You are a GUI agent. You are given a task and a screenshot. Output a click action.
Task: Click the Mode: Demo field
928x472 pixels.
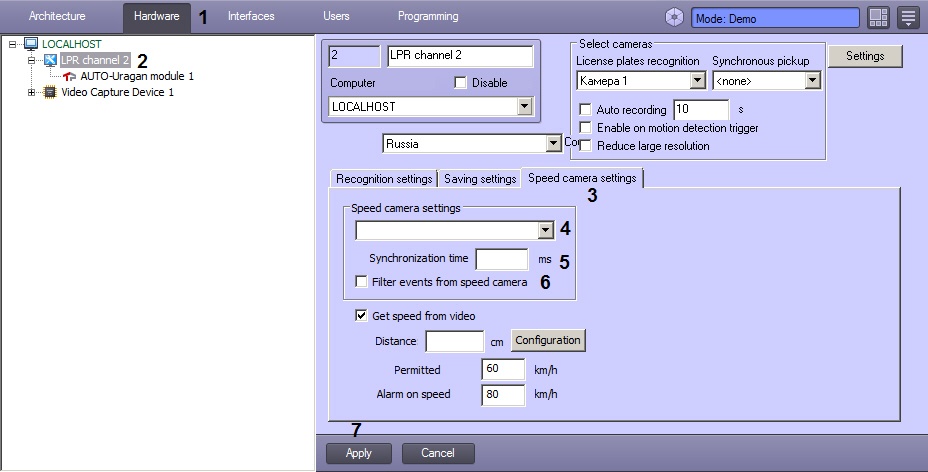pos(775,18)
